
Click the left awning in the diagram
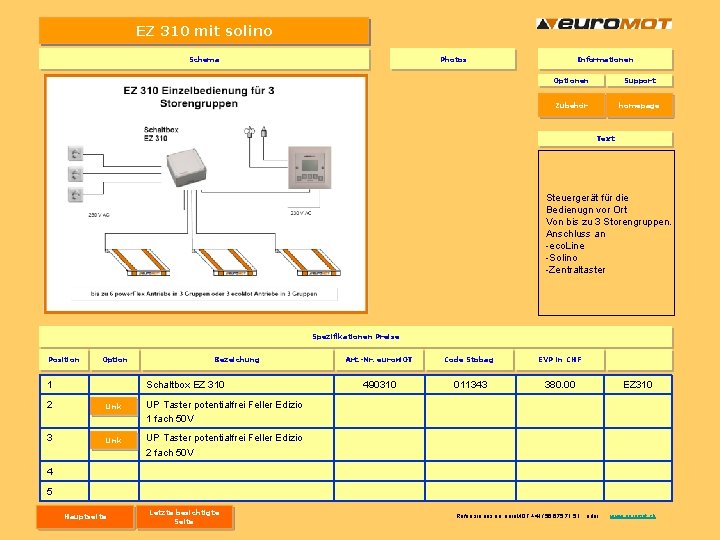tap(138, 262)
